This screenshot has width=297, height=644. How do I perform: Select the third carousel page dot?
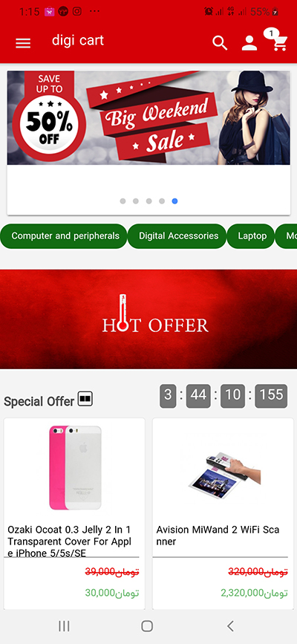click(x=149, y=201)
